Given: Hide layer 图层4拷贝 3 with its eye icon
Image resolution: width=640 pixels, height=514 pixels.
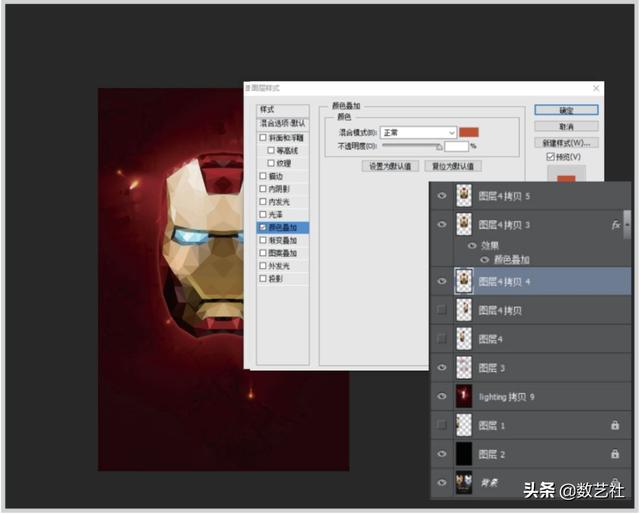Looking at the screenshot, I should [442, 225].
